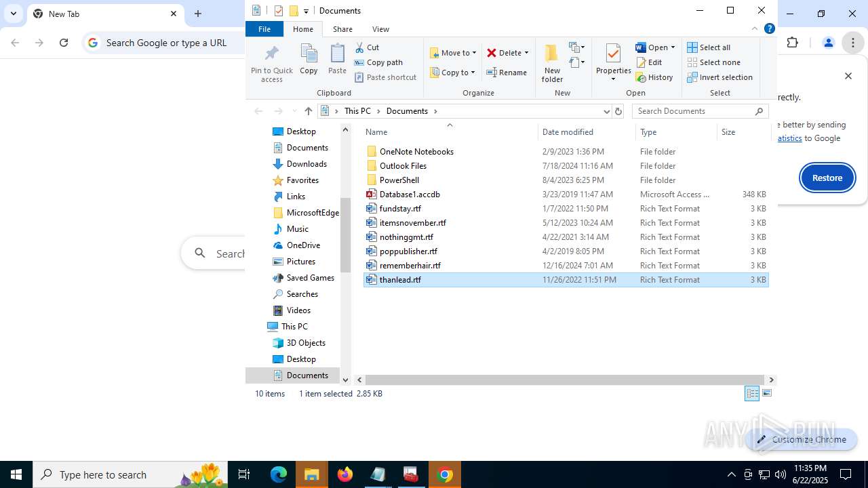Click horizontal scrollbar in file list
The image size is (868, 488).
click(x=564, y=380)
